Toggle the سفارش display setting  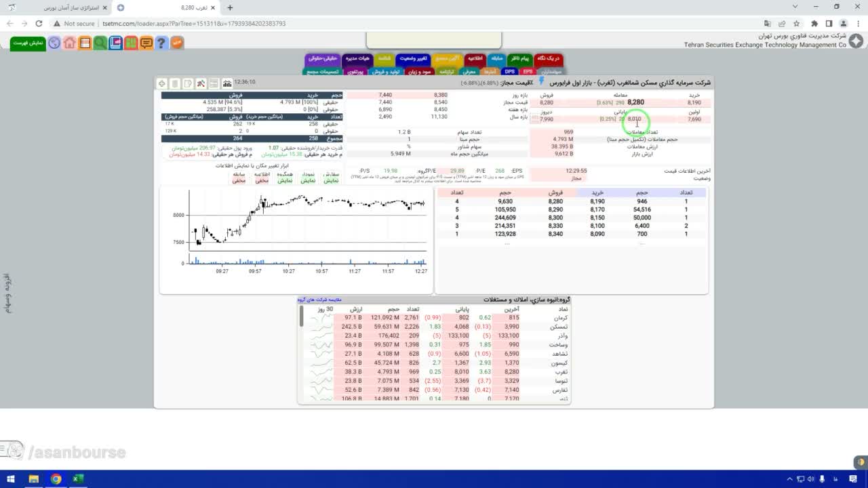(331, 177)
